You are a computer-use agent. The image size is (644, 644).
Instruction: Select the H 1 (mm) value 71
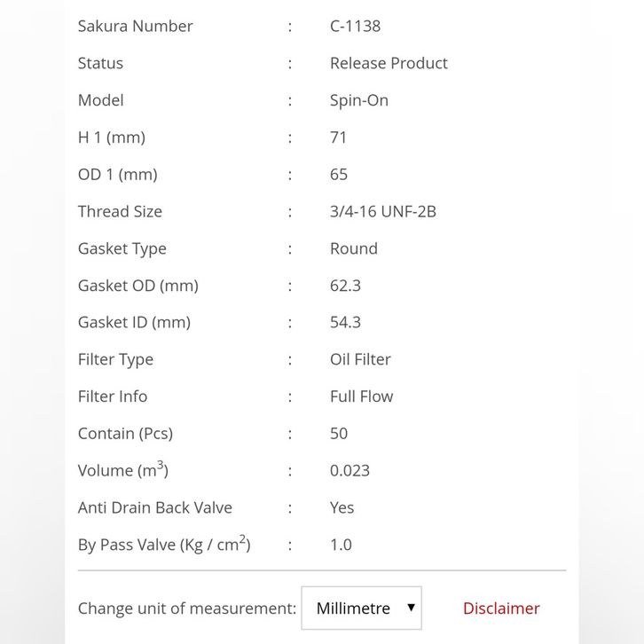tap(338, 137)
